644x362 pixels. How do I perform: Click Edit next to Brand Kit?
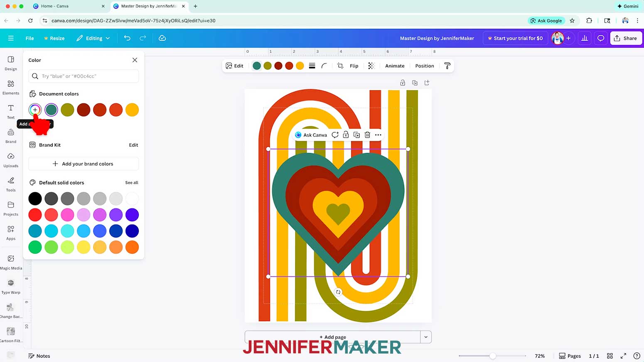click(133, 145)
